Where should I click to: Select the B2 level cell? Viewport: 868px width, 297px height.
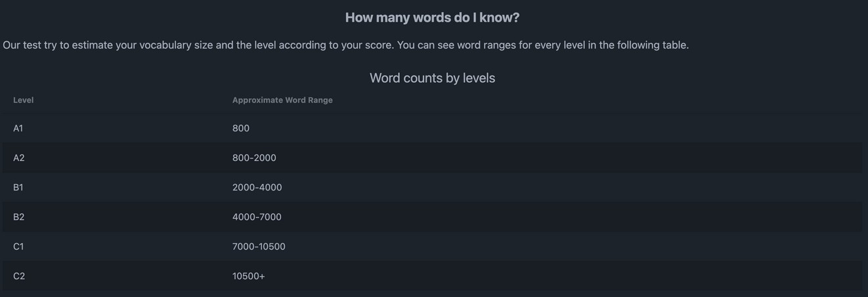[x=19, y=217]
